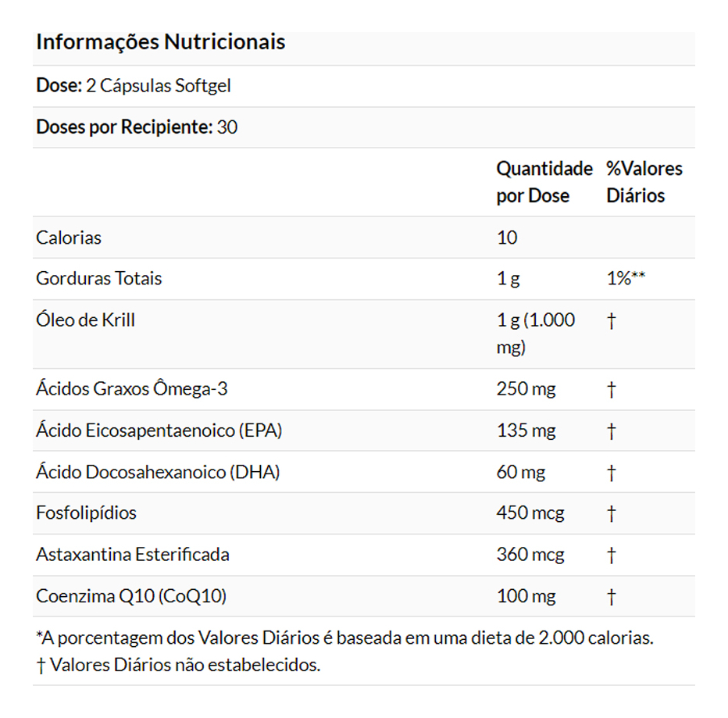Screen dimensions: 728x718
Task: Click the 250 mg Ômega-3 amount
Action: pos(526,389)
